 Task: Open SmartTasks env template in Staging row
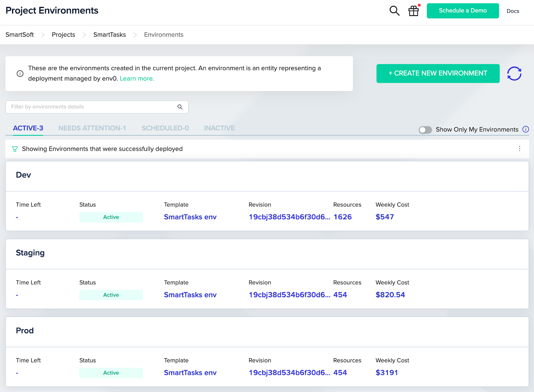click(x=190, y=295)
